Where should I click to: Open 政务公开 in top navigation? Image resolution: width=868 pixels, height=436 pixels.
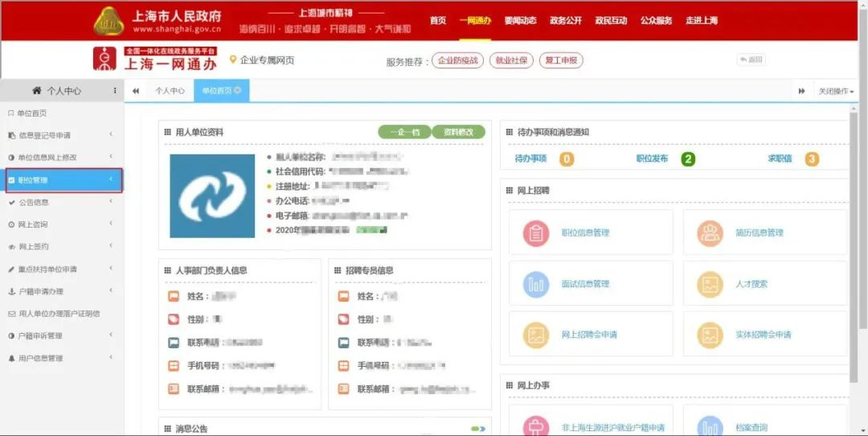(x=566, y=20)
